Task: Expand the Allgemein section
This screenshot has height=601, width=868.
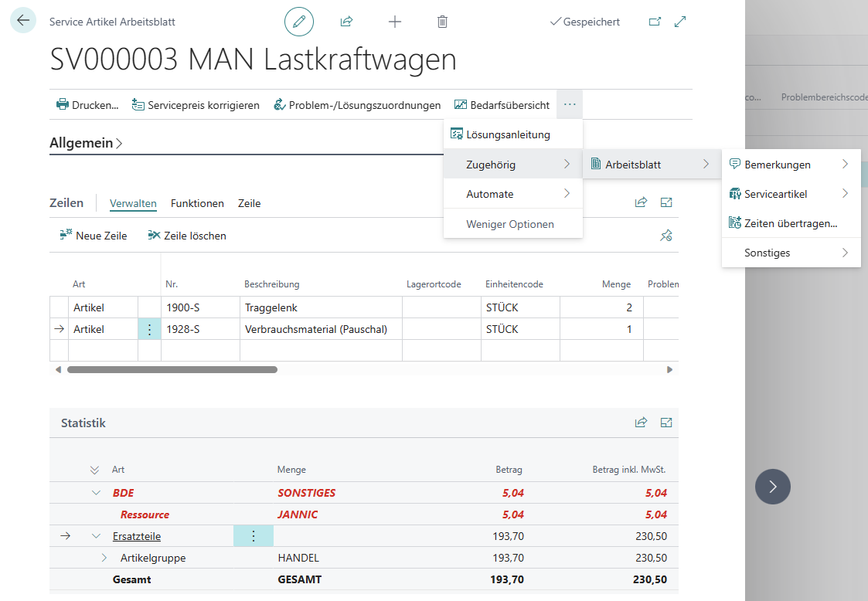Action: [x=87, y=143]
